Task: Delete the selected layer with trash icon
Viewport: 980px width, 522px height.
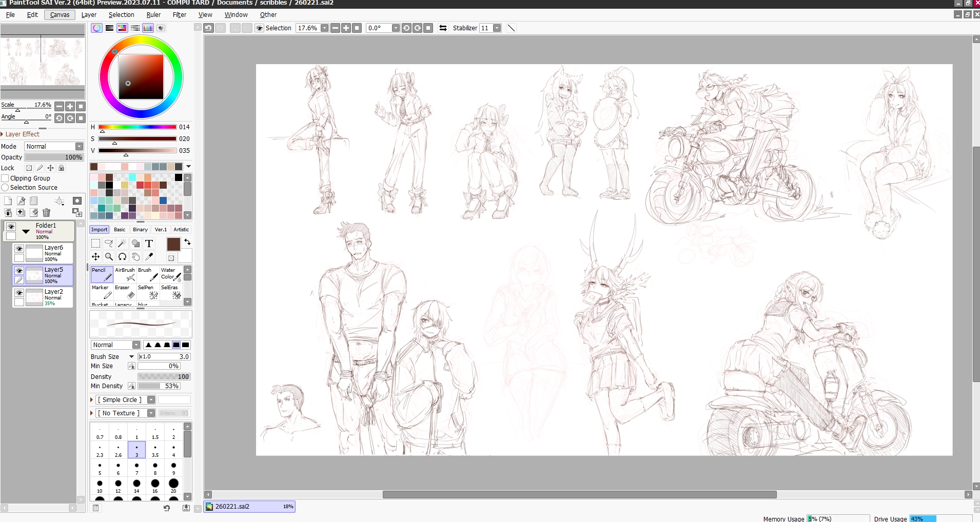Action: coord(47,212)
